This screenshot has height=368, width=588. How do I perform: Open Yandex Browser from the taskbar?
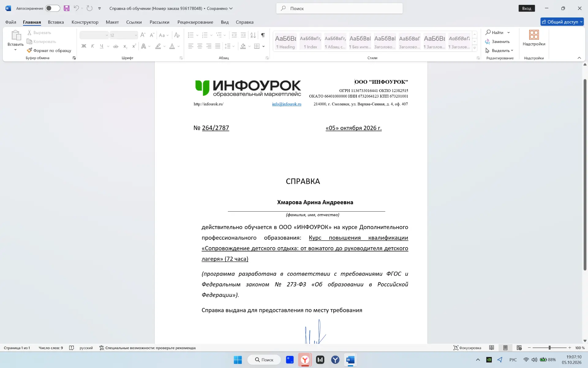pos(305,360)
